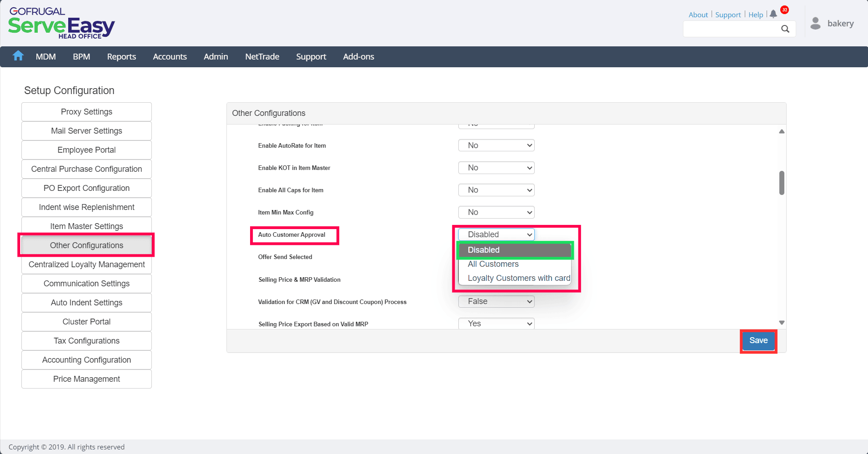868x454 pixels.
Task: Open Accounting Configuration section
Action: 86,360
